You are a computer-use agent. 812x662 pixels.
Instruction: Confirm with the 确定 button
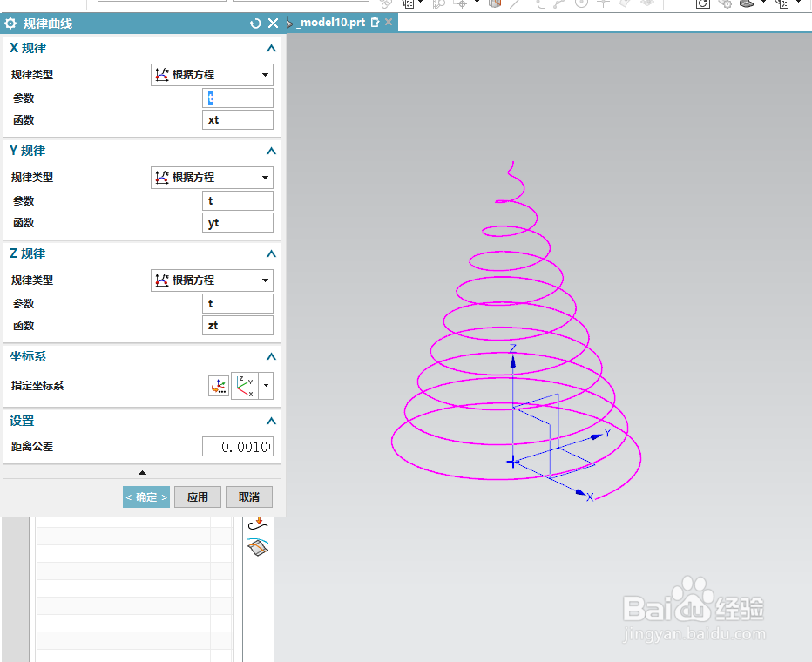click(x=146, y=496)
